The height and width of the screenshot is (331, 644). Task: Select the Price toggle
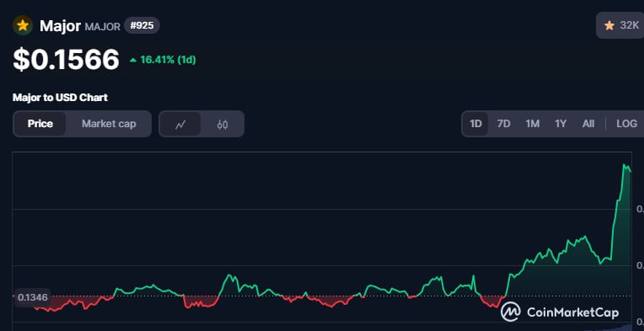[40, 124]
